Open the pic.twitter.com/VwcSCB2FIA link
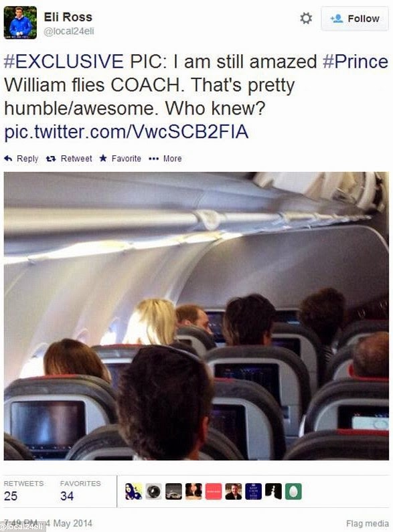The image size is (393, 532). [127, 132]
